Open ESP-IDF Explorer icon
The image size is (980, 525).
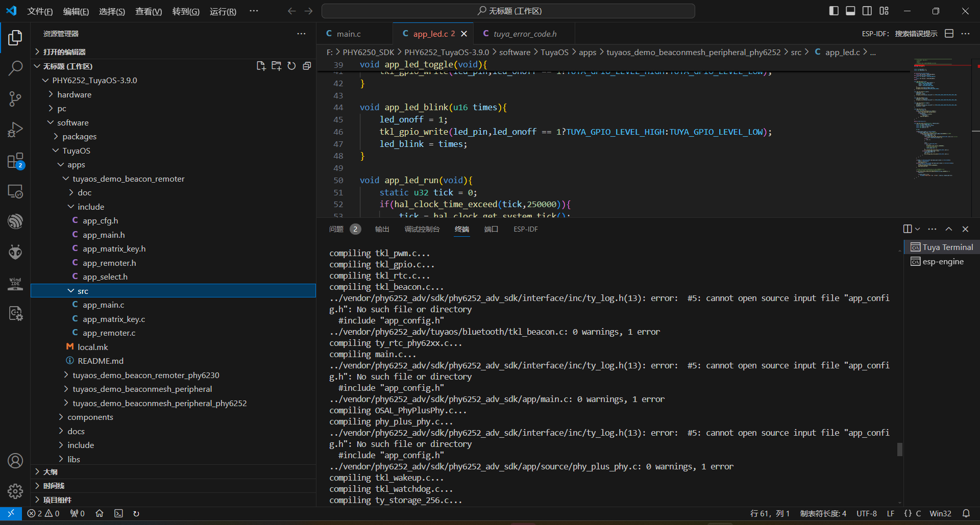[x=15, y=221]
